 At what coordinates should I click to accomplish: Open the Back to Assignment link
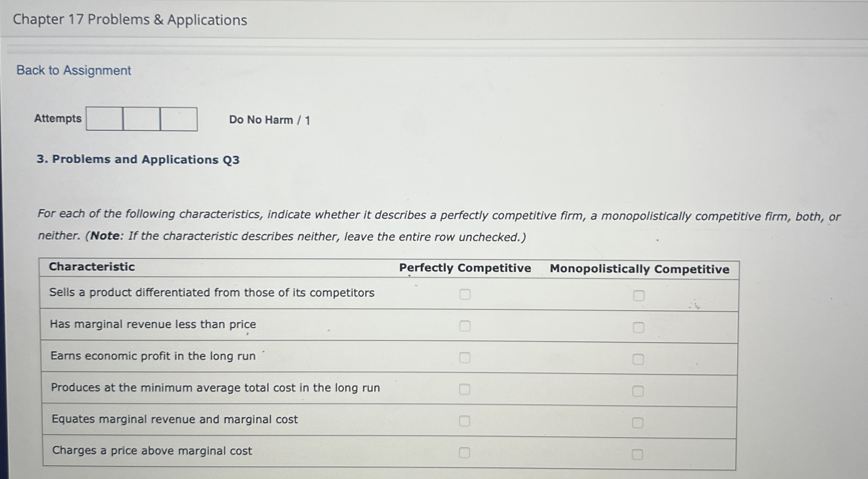click(73, 70)
